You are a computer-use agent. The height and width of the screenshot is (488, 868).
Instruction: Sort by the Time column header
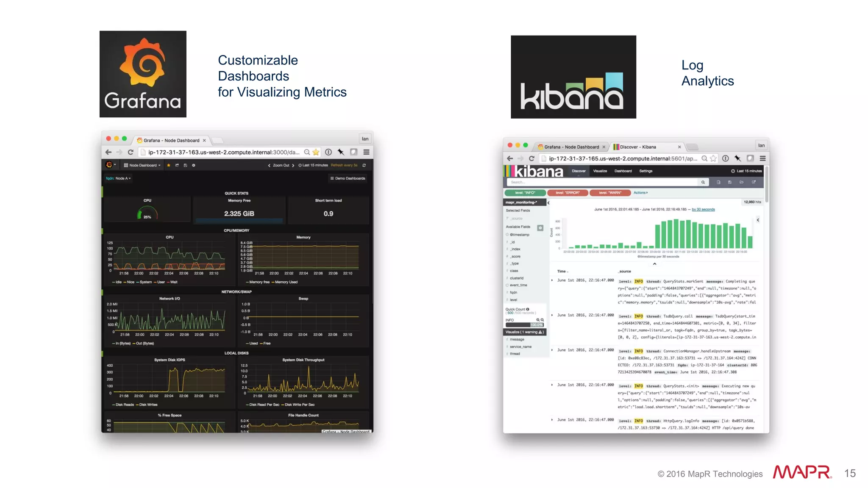click(x=562, y=271)
